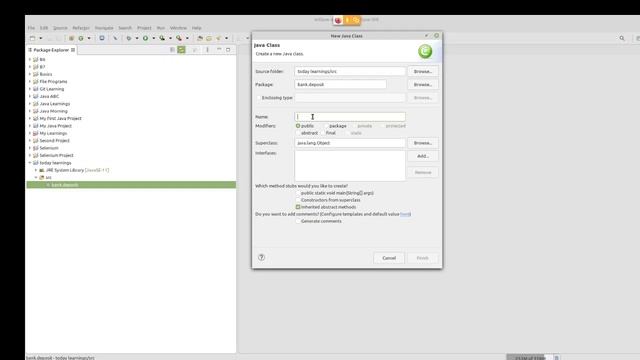The height and width of the screenshot is (360, 640).
Task: Click the red record icon in top bar
Action: tap(338, 20)
